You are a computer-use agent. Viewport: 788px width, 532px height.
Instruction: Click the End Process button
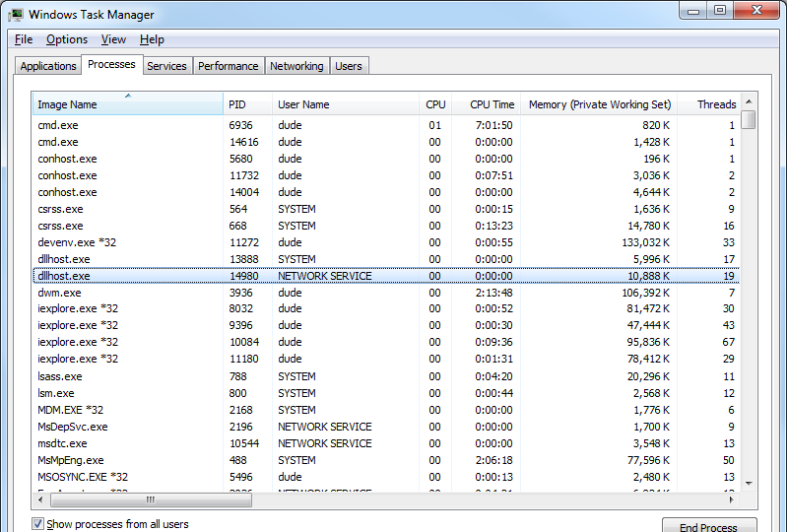click(x=709, y=525)
